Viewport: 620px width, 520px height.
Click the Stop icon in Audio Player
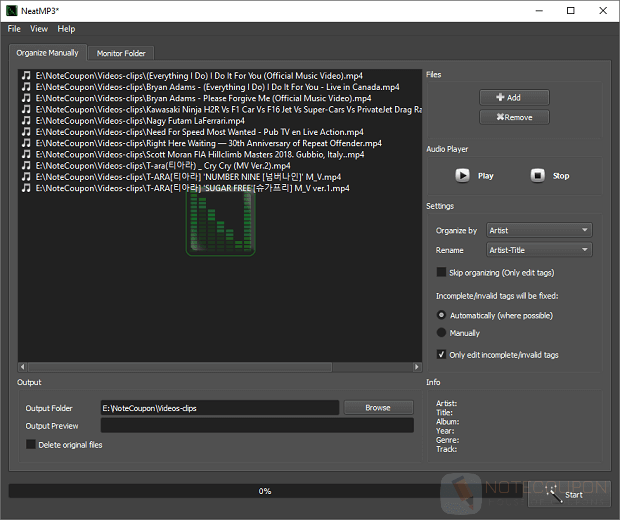[537, 175]
